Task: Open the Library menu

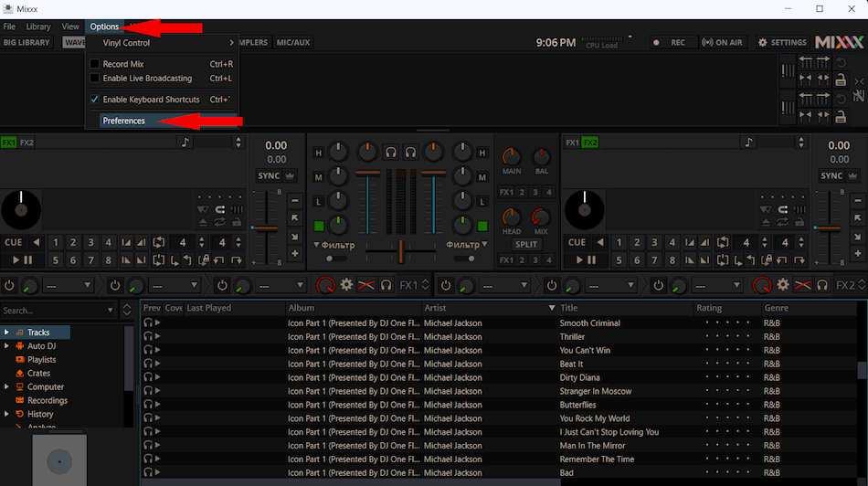Action: (x=38, y=26)
